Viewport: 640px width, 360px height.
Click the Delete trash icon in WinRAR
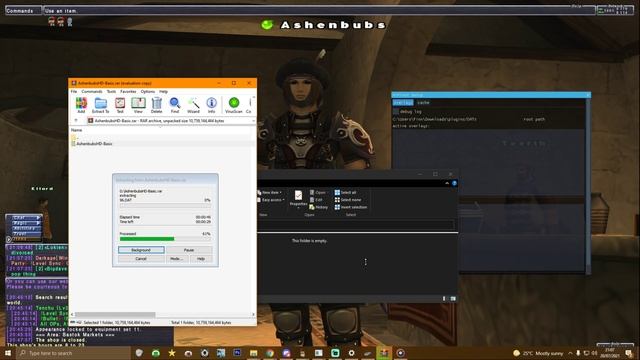(157, 105)
